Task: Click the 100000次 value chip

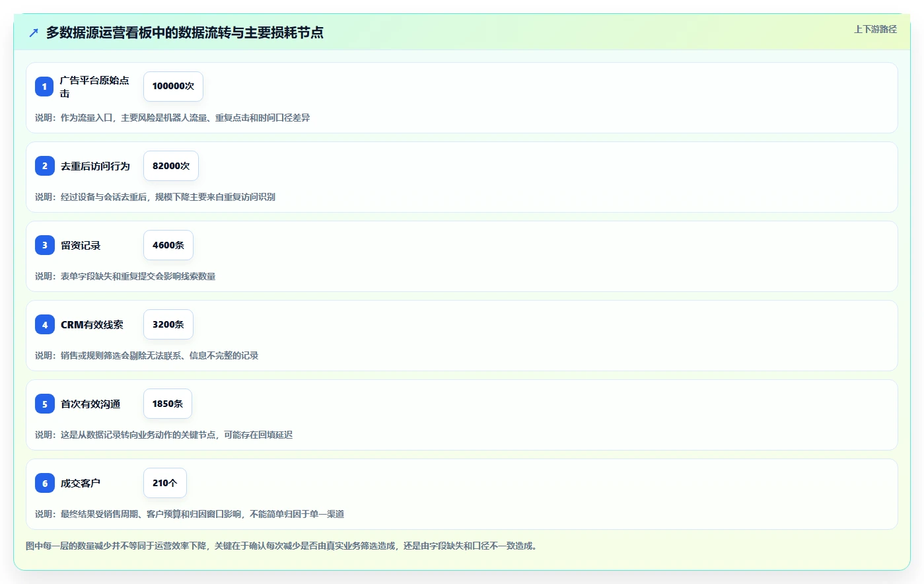Action: click(x=173, y=87)
